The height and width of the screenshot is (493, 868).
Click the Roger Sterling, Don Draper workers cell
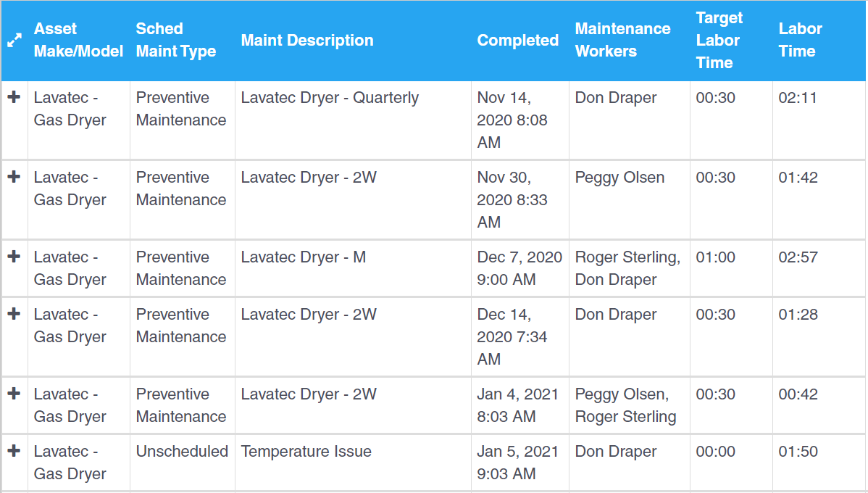pyautogui.click(x=627, y=268)
